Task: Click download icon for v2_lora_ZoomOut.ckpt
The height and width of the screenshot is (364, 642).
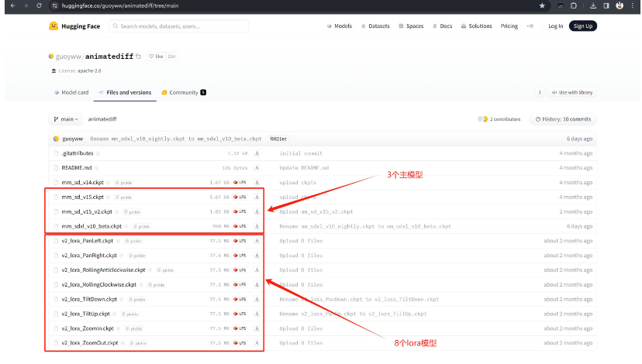Action: point(257,343)
